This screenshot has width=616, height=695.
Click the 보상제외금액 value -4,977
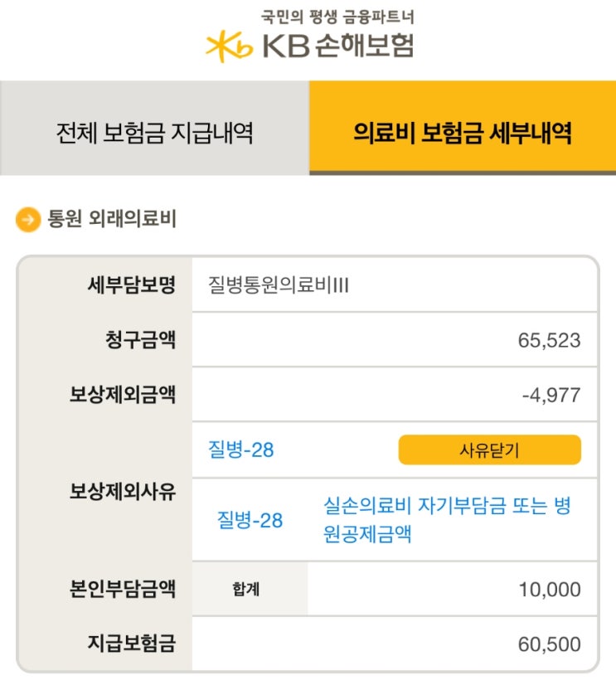tap(551, 396)
